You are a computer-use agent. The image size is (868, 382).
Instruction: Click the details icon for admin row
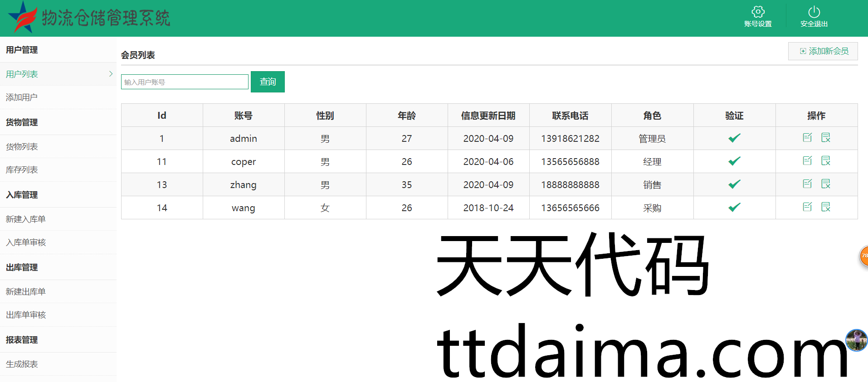825,138
